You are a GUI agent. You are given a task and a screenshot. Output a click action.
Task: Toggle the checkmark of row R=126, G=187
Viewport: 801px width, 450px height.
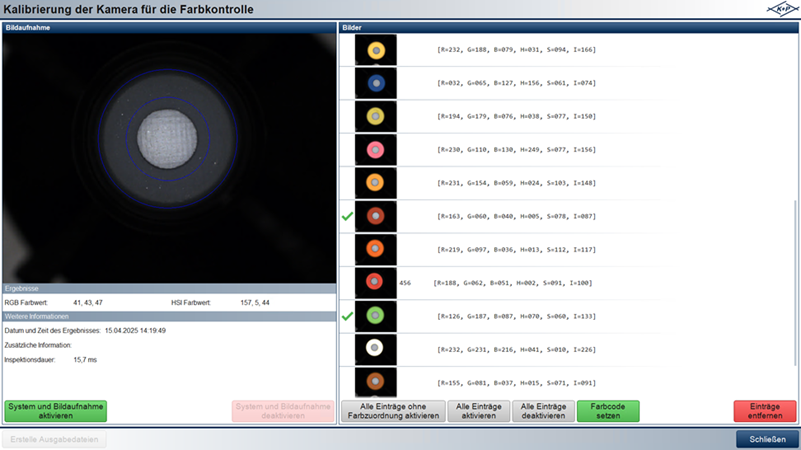pos(347,316)
